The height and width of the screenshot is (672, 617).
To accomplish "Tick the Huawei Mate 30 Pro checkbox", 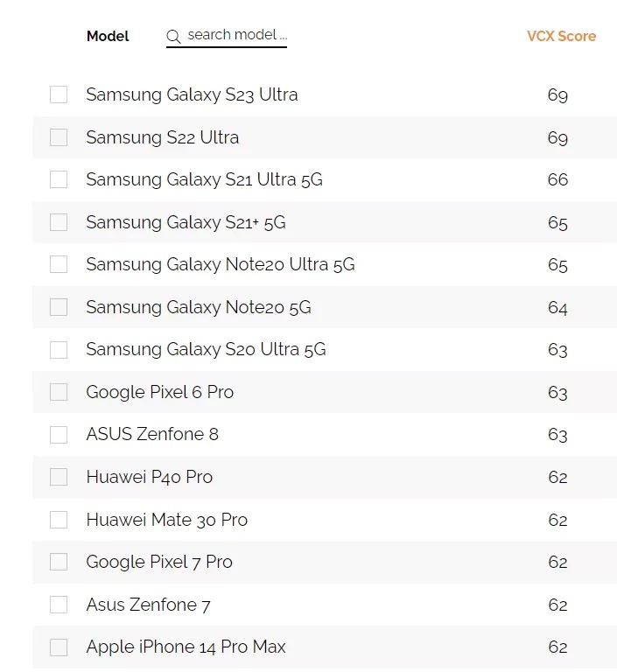I will pyautogui.click(x=59, y=520).
